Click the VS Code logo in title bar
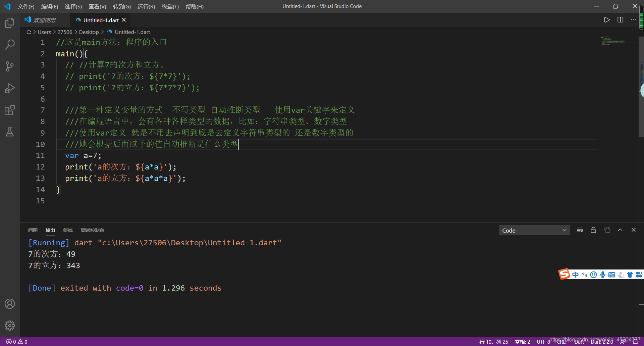The width and height of the screenshot is (644, 346). (7, 6)
